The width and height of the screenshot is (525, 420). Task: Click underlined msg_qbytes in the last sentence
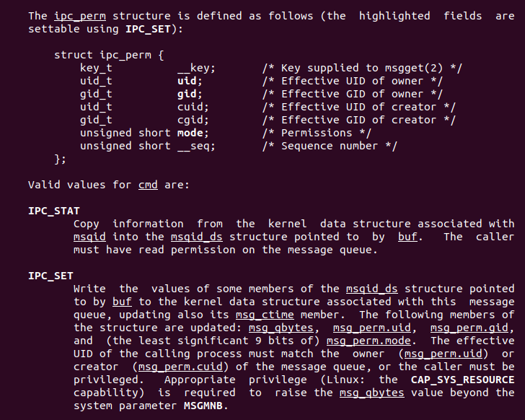(x=372, y=393)
